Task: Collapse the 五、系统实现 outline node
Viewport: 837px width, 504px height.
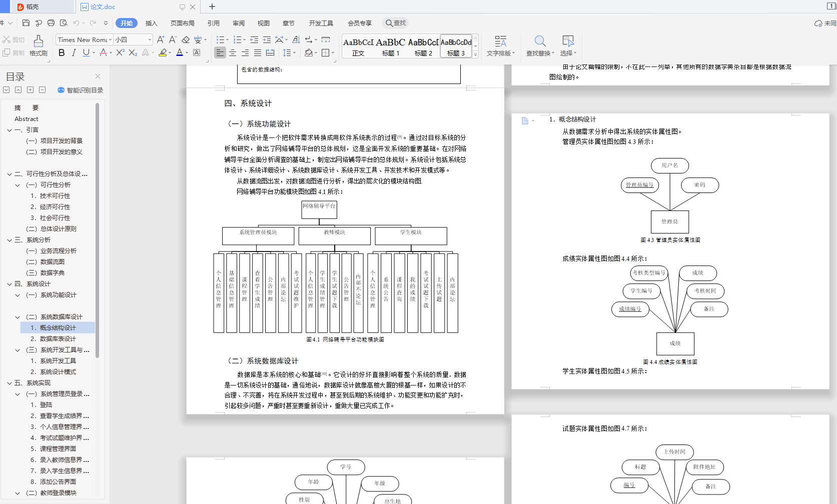Action: pyautogui.click(x=10, y=383)
